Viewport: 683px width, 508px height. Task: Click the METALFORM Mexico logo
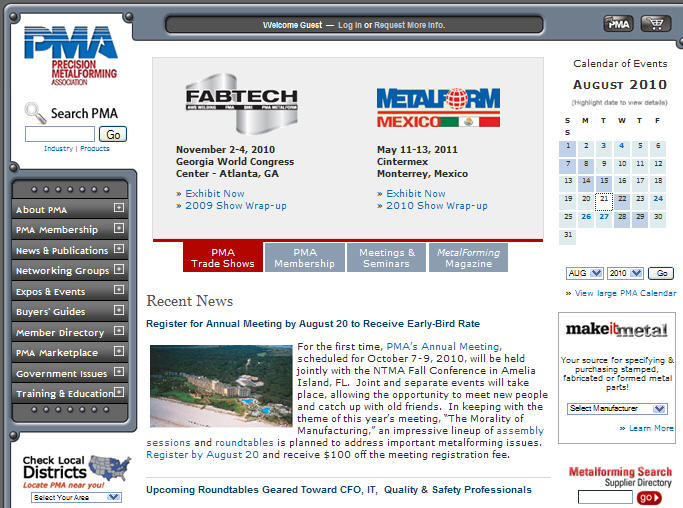click(x=438, y=108)
